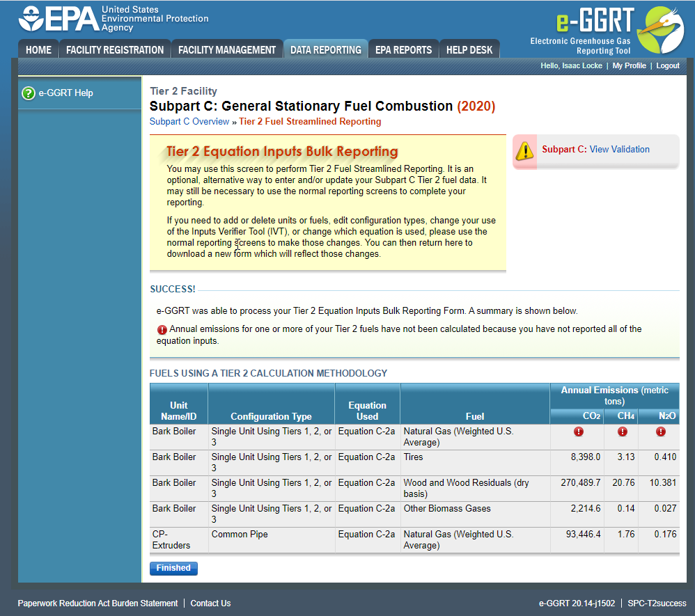Click the SUCCESS! heading
The image size is (695, 616).
pos(173,290)
